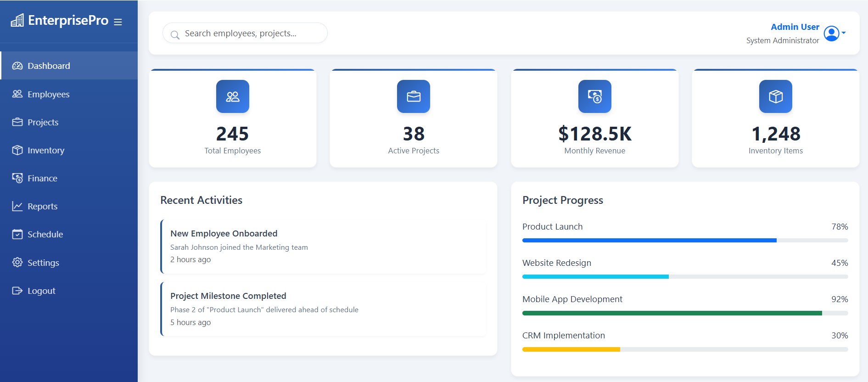Go to Projects in the sidebar

(43, 122)
